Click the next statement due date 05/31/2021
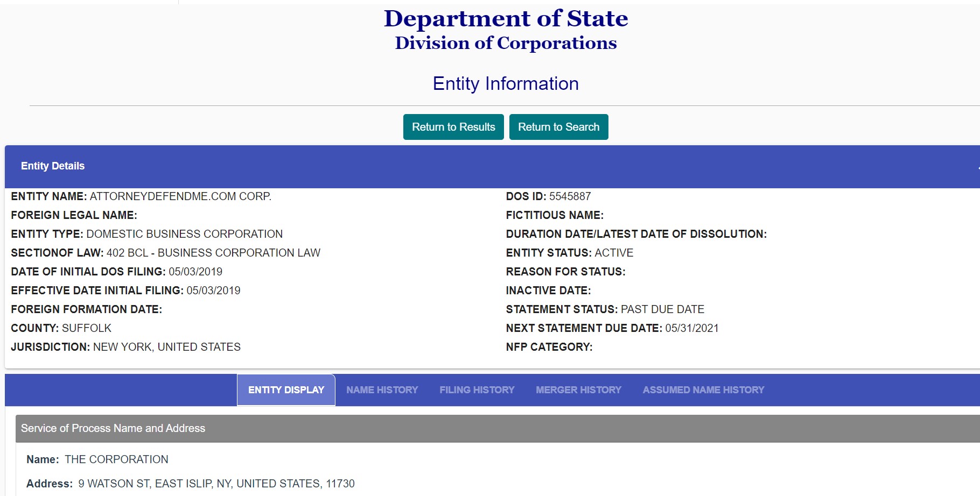The height and width of the screenshot is (496, 980). 692,328
